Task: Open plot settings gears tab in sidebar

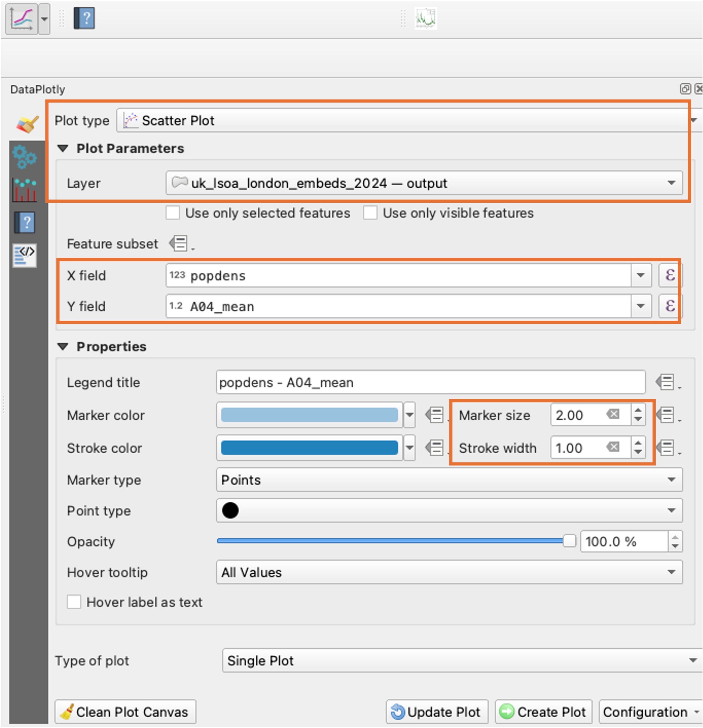Action: [25, 156]
